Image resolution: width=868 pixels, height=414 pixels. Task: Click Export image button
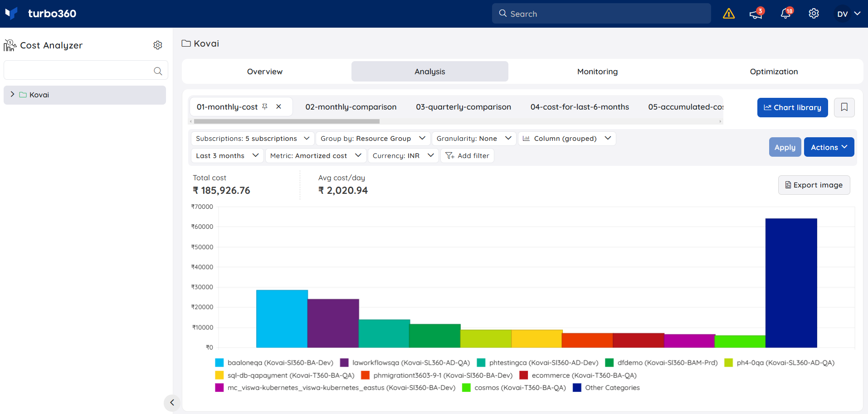point(814,185)
